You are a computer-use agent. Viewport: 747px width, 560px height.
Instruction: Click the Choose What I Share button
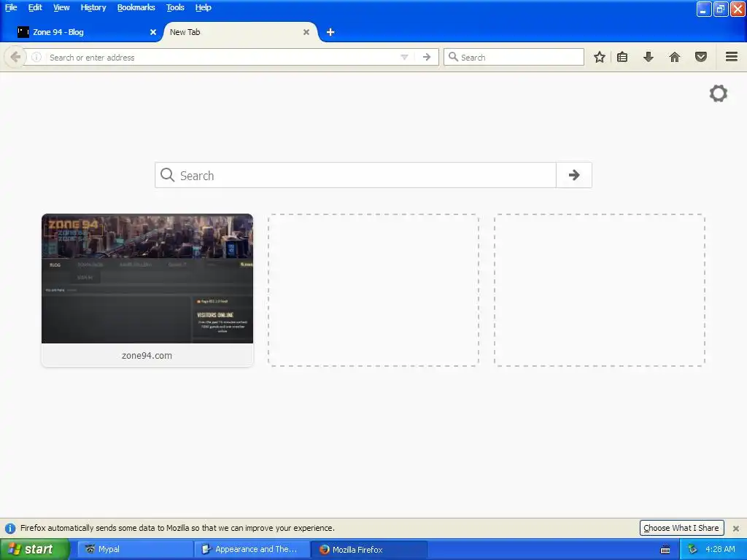click(x=681, y=528)
